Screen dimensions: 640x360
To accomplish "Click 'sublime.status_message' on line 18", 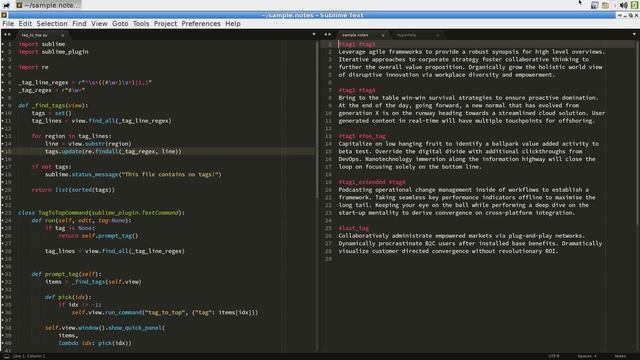I will click(133, 174).
